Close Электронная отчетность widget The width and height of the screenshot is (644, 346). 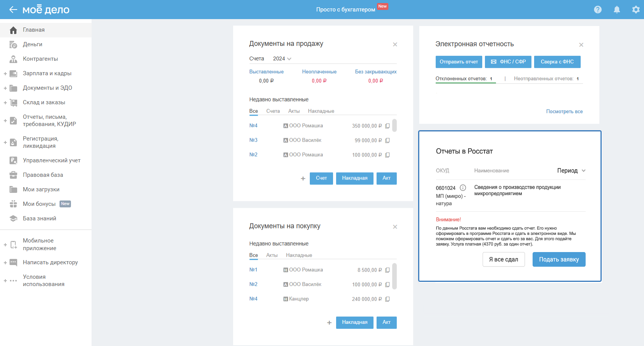point(581,45)
